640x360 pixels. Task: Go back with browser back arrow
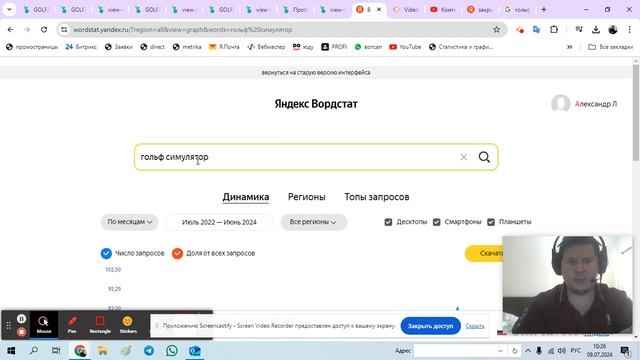click(x=10, y=29)
